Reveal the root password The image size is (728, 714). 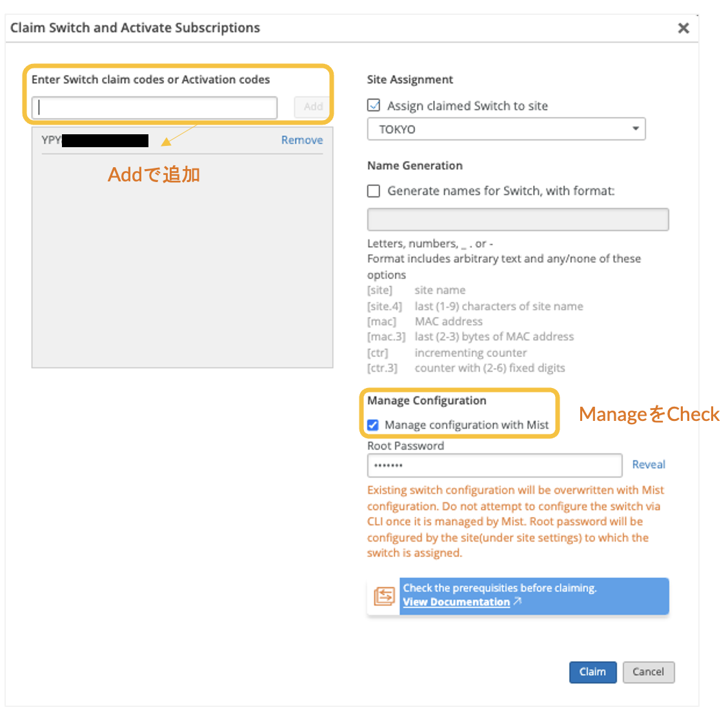[649, 464]
